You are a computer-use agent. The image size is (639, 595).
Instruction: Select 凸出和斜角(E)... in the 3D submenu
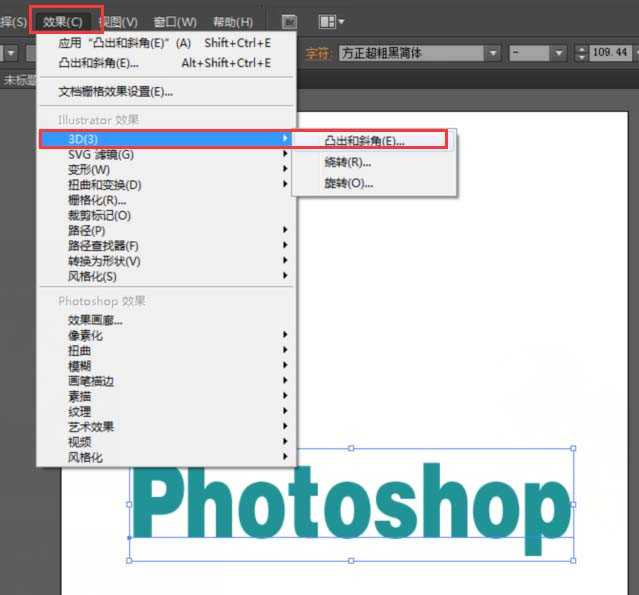pos(365,141)
